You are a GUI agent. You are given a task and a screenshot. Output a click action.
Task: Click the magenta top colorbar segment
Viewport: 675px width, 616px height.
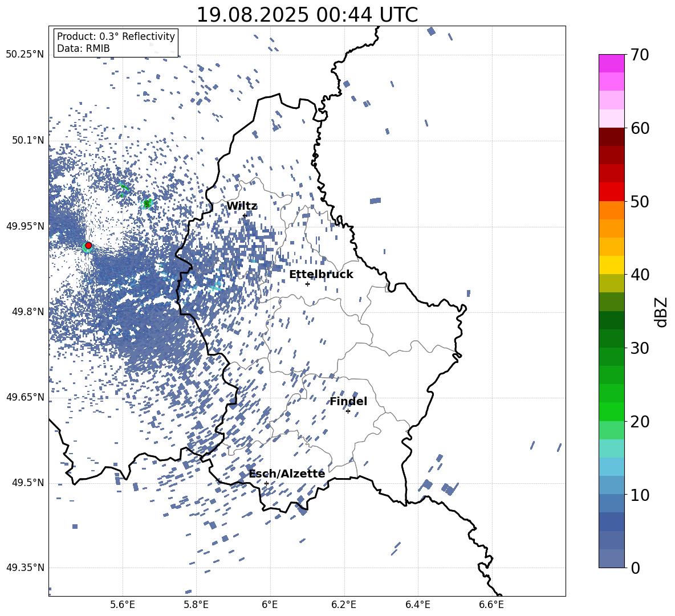coord(611,64)
